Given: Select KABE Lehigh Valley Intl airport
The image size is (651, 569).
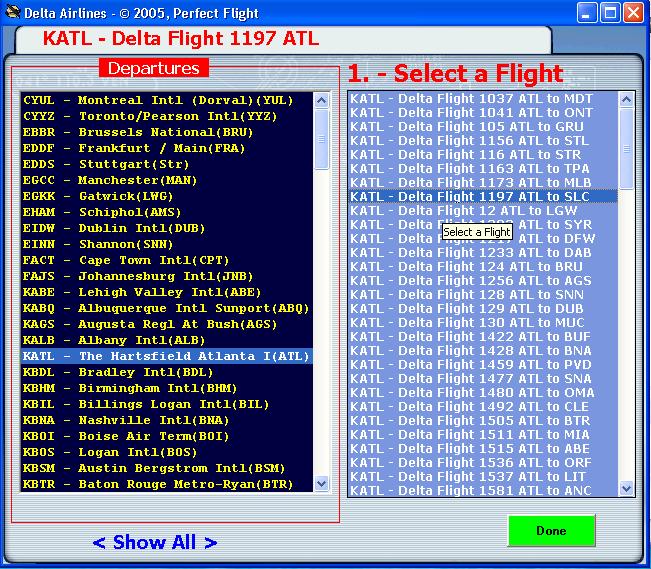Looking at the screenshot, I should [x=167, y=292].
